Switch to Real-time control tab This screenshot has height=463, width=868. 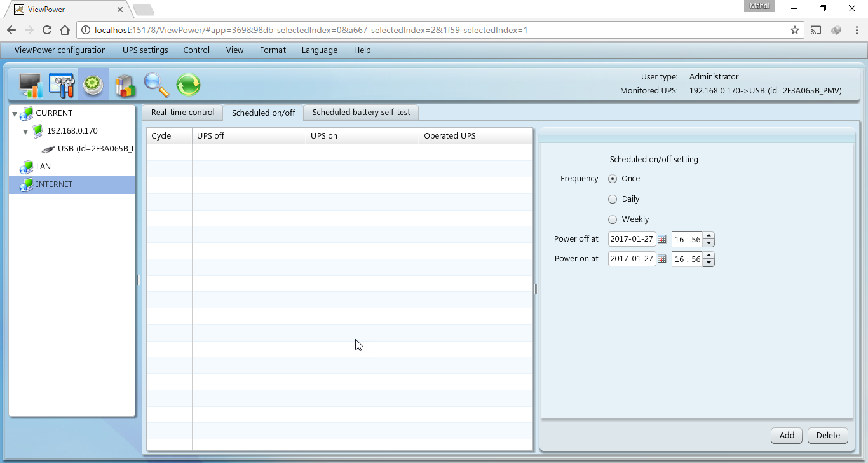tap(182, 113)
